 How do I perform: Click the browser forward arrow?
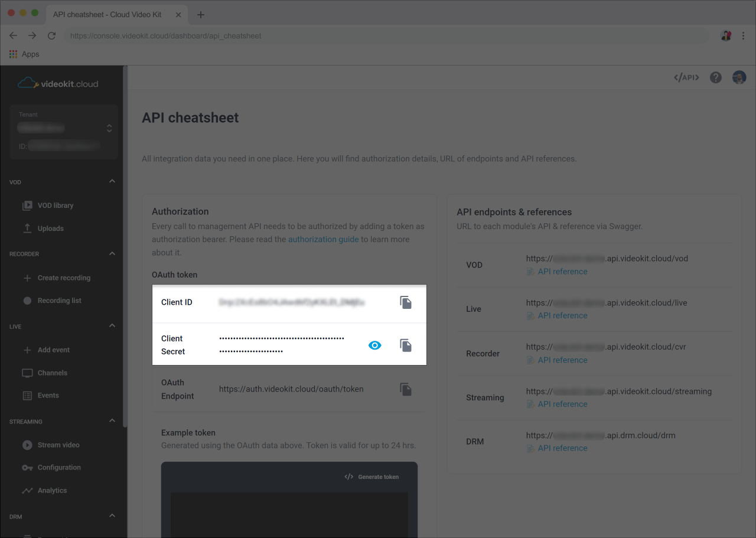click(32, 35)
